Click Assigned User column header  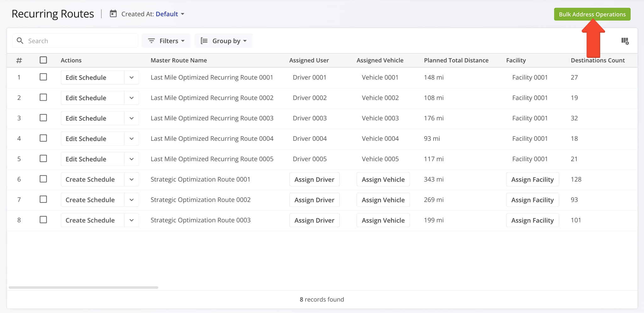309,60
